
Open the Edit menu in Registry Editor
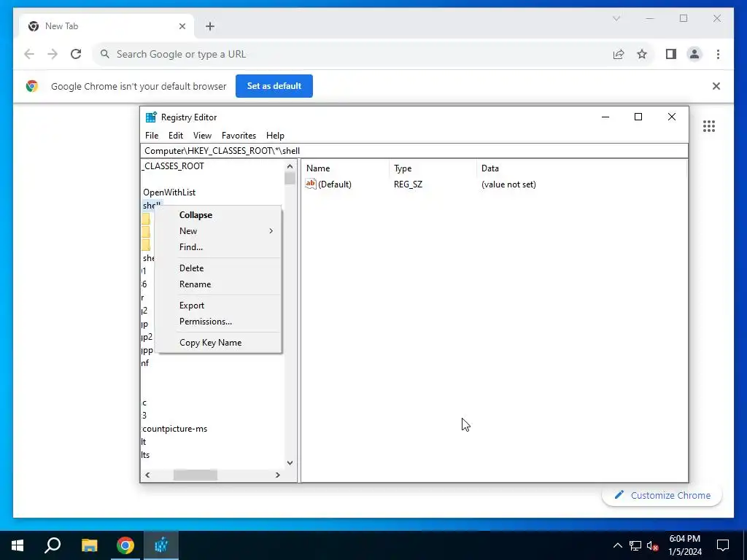point(176,135)
